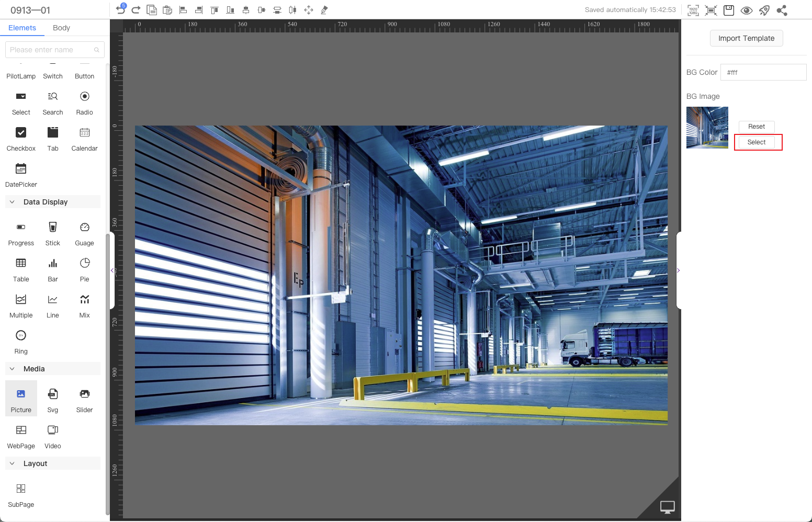Switch to the Body tab
The height and width of the screenshot is (522, 812).
point(61,28)
